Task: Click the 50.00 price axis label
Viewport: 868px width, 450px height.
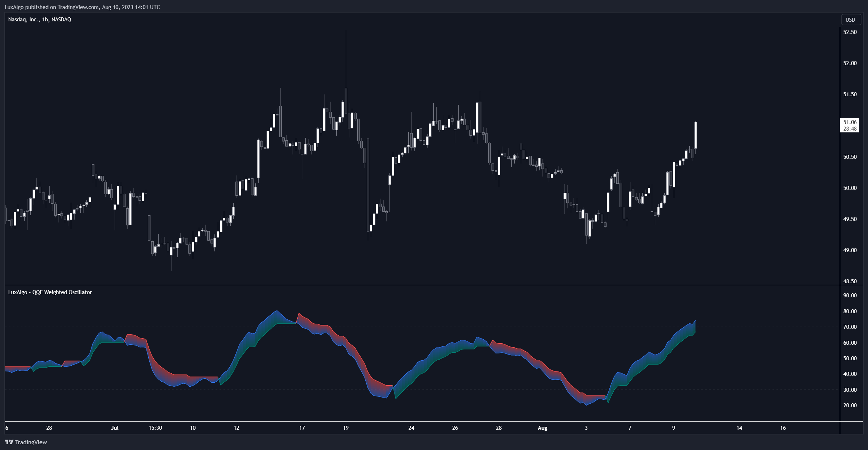Action: point(850,188)
